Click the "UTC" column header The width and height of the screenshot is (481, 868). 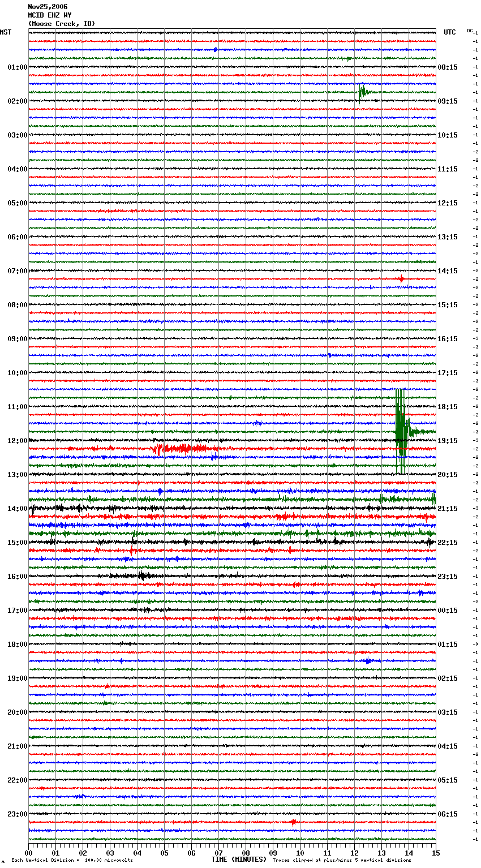(449, 32)
